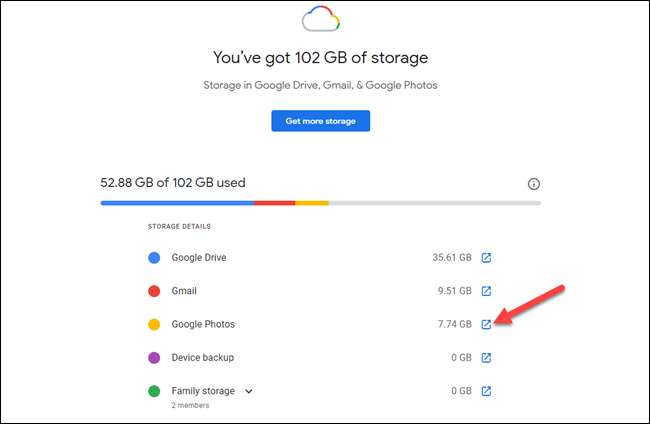Open Family storage external link icon
Image resolution: width=650 pixels, height=424 pixels.
click(x=486, y=391)
